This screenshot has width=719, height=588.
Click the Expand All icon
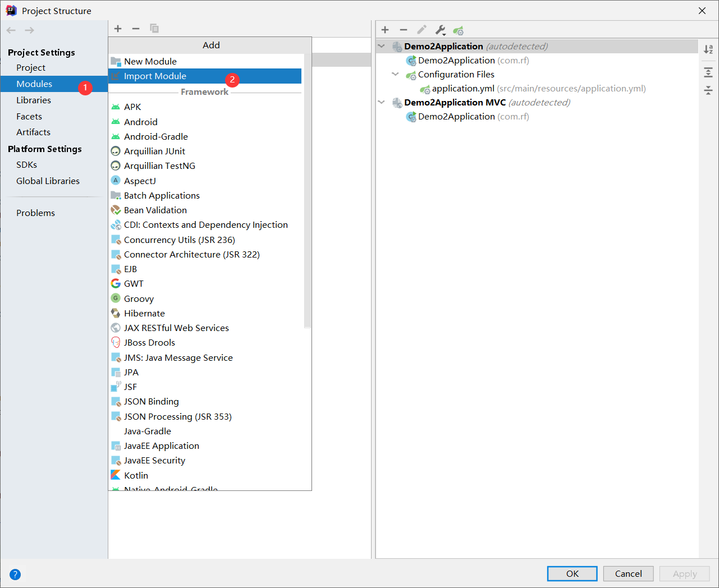708,72
